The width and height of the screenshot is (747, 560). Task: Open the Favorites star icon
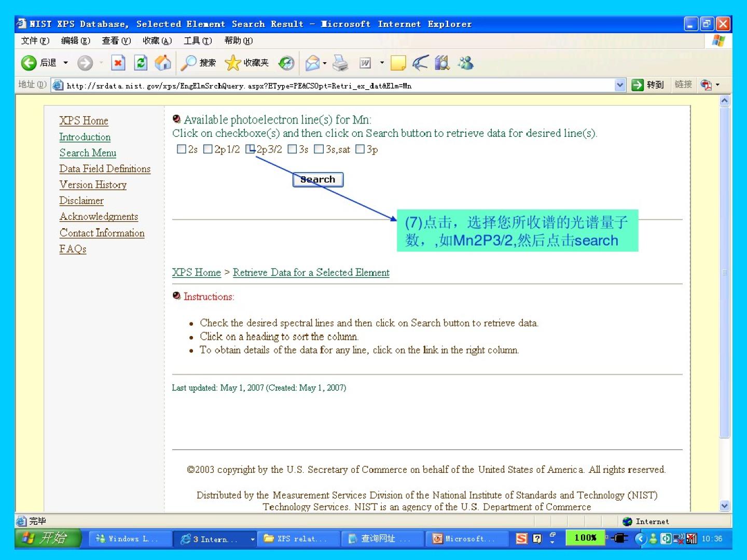[233, 63]
